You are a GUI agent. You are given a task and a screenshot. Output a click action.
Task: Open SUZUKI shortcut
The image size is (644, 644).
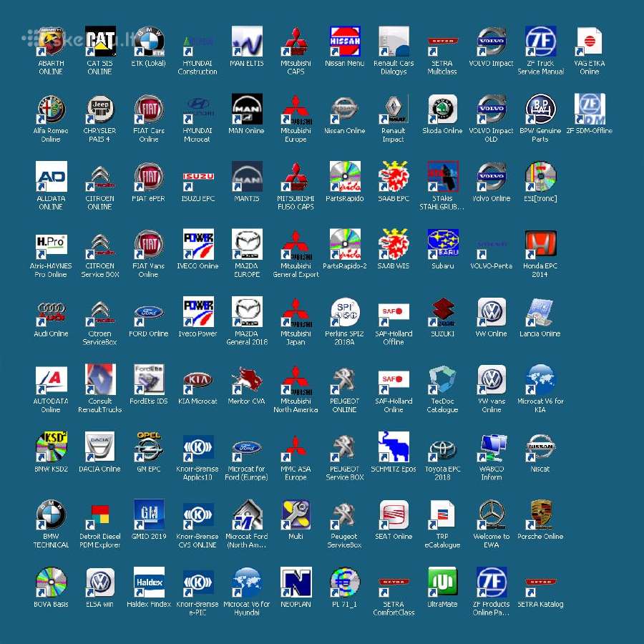tap(442, 312)
